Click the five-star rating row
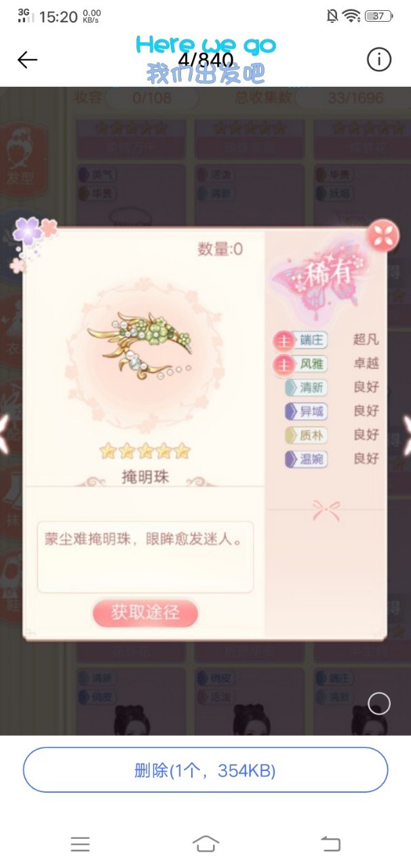 [144, 451]
